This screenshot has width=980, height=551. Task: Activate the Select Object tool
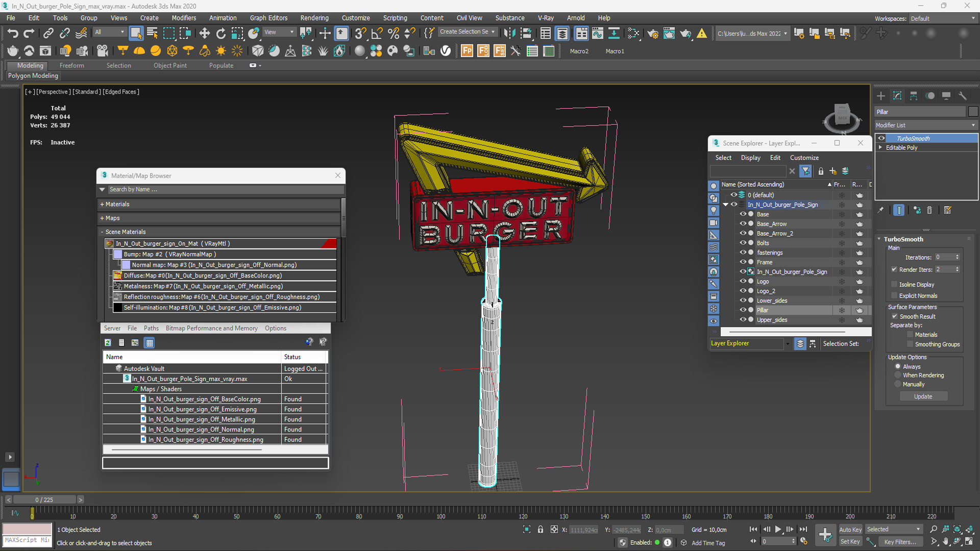click(136, 34)
